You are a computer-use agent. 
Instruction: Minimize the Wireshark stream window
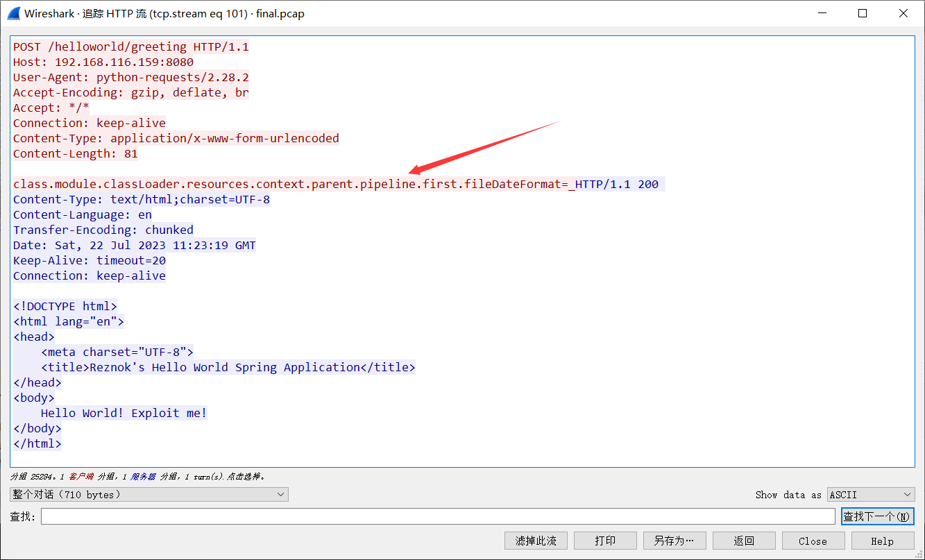pyautogui.click(x=822, y=13)
